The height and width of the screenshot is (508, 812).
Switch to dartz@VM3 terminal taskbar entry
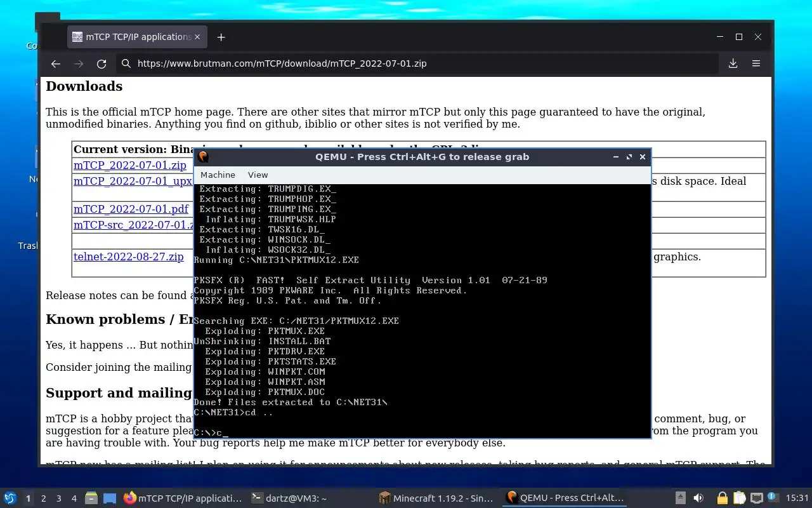[310, 498]
